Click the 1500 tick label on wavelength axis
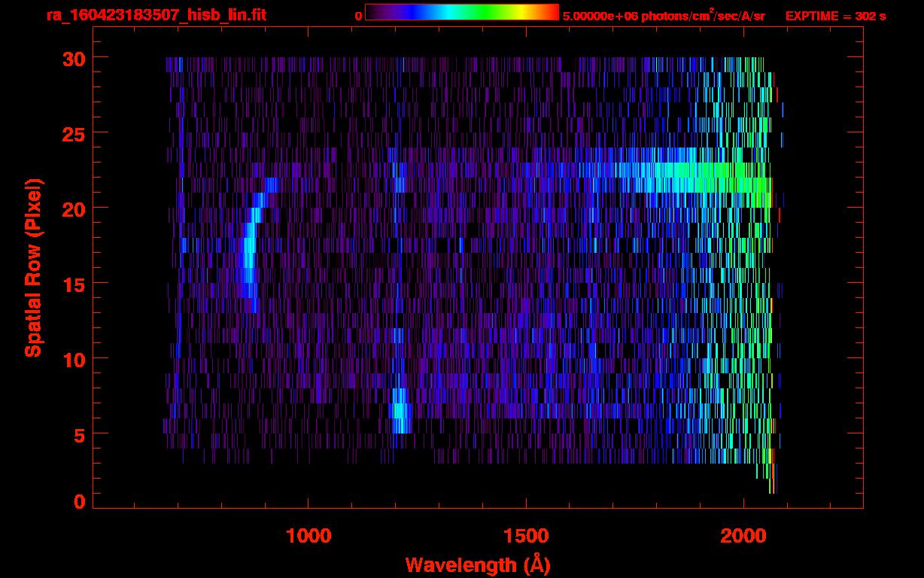924x578 pixels. point(526,536)
